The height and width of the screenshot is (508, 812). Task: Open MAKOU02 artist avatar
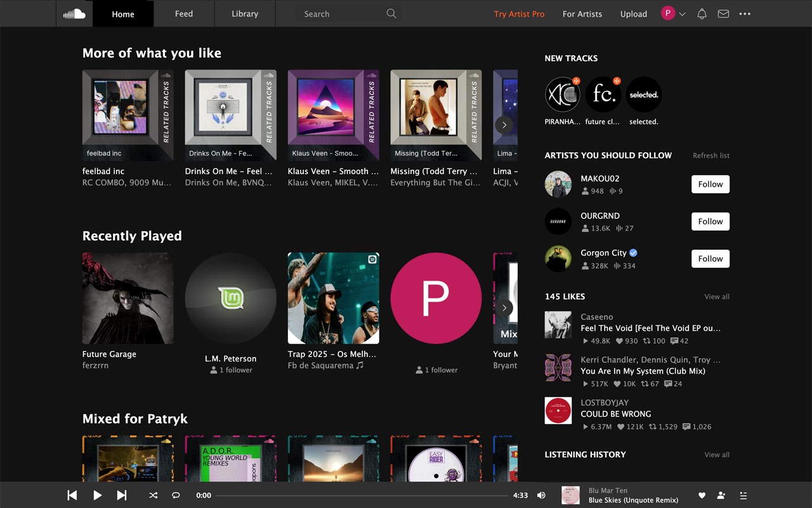pyautogui.click(x=558, y=184)
